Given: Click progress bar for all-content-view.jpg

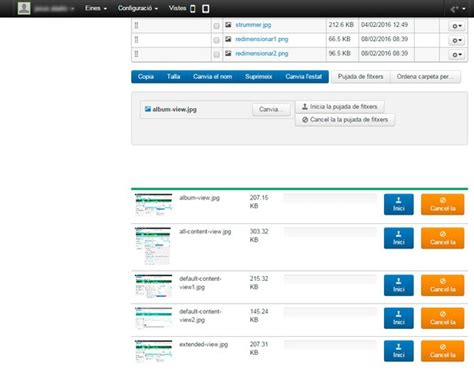Looking at the screenshot, I should (330, 232).
